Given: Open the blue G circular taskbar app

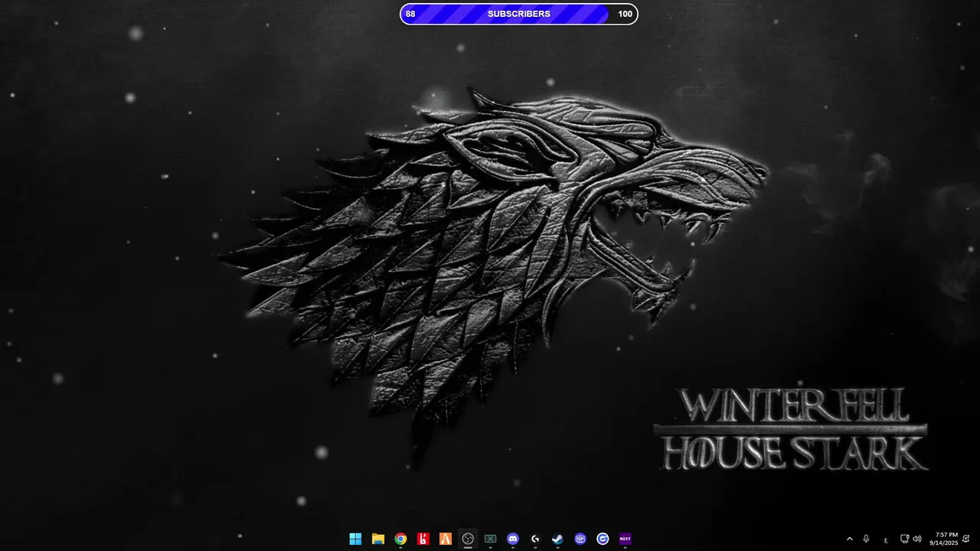Looking at the screenshot, I should point(603,539).
